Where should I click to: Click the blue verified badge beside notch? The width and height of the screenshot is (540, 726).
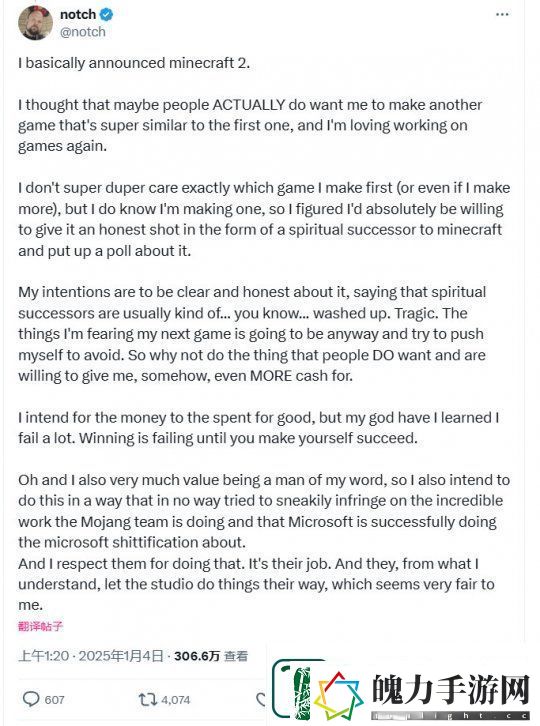point(107,15)
